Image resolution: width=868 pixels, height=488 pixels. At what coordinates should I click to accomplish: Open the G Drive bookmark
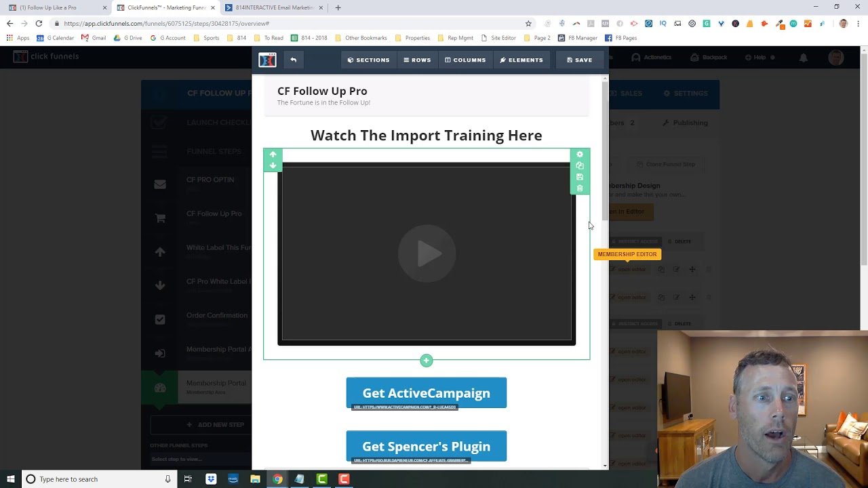(x=127, y=38)
